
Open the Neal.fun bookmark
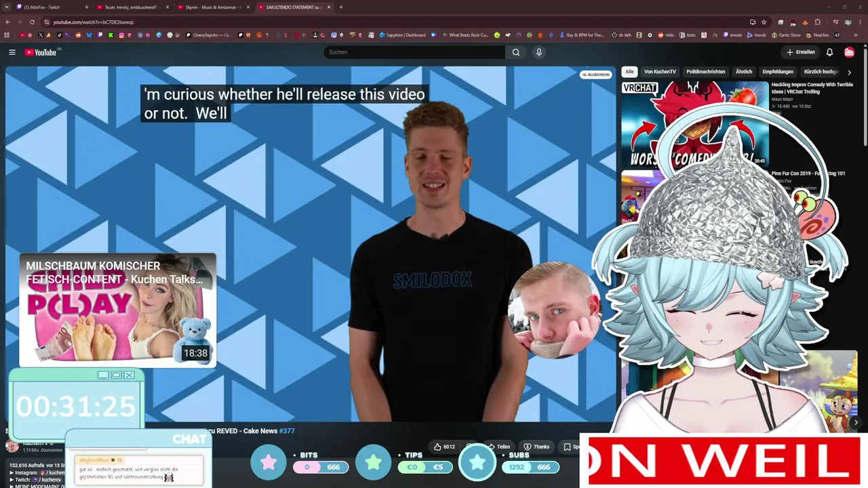[818, 35]
